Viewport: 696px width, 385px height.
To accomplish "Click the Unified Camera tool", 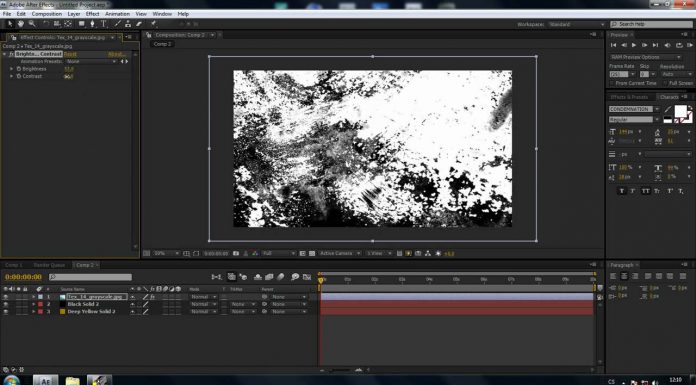I will point(57,24).
